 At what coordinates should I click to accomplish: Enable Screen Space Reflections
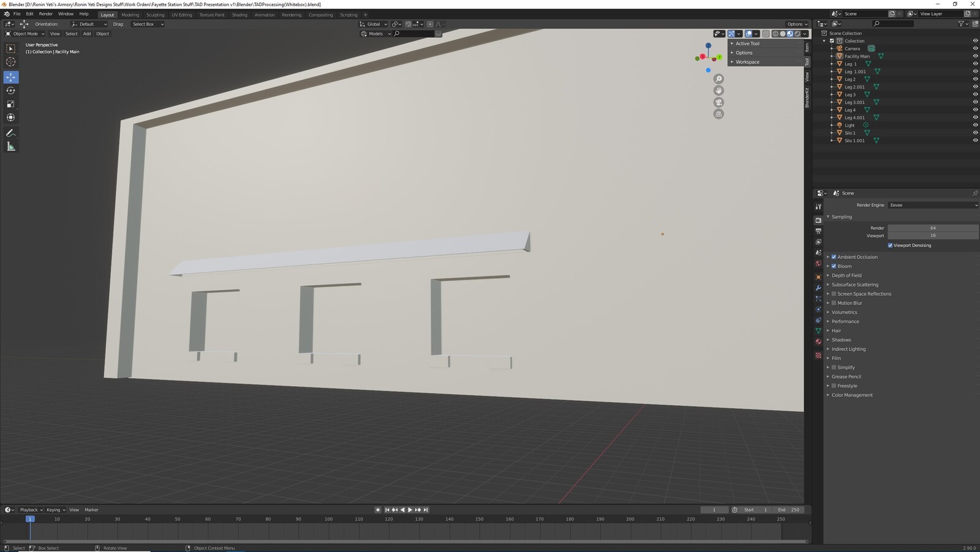834,294
